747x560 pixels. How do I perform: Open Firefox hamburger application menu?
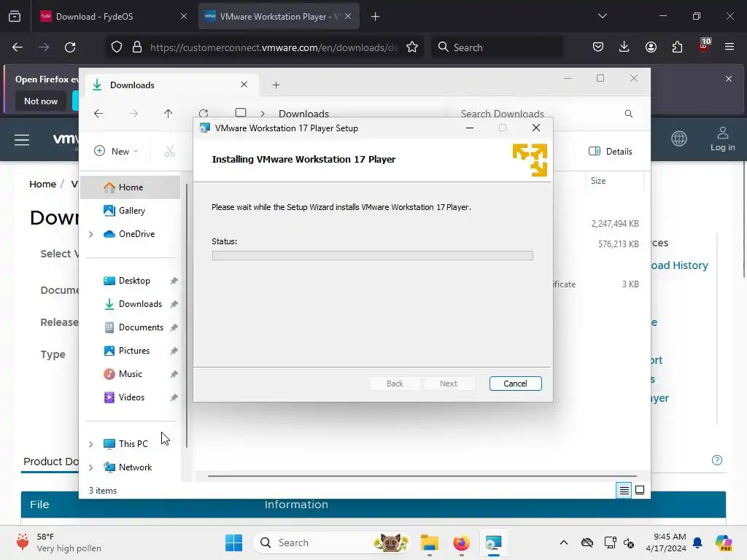729,47
